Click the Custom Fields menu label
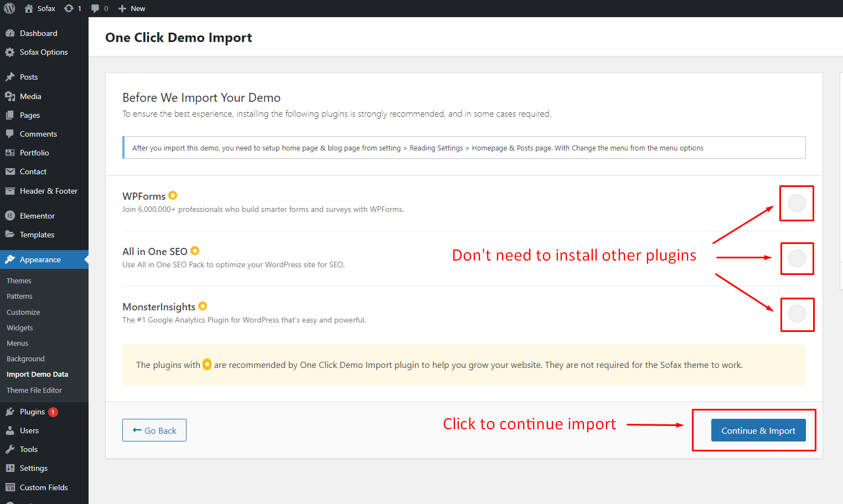This screenshot has width=843, height=504. pos(44,487)
